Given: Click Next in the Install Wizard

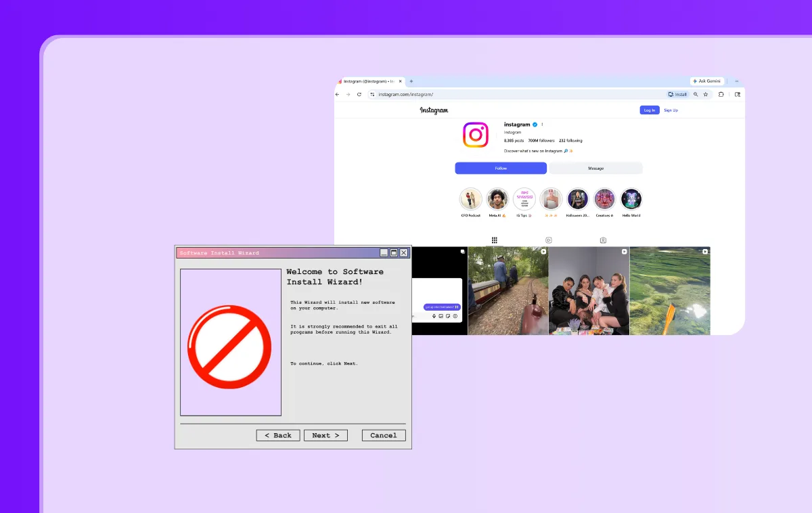Looking at the screenshot, I should pyautogui.click(x=325, y=435).
